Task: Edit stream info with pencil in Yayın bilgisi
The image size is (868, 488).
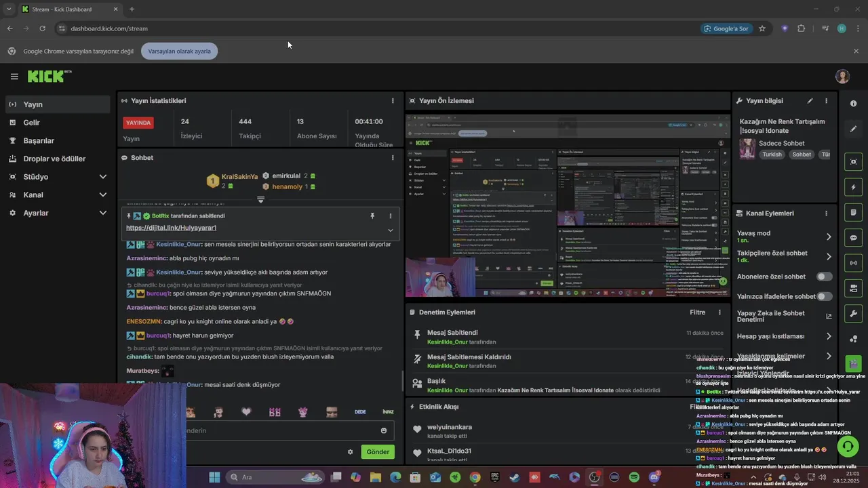Action: coord(810,100)
